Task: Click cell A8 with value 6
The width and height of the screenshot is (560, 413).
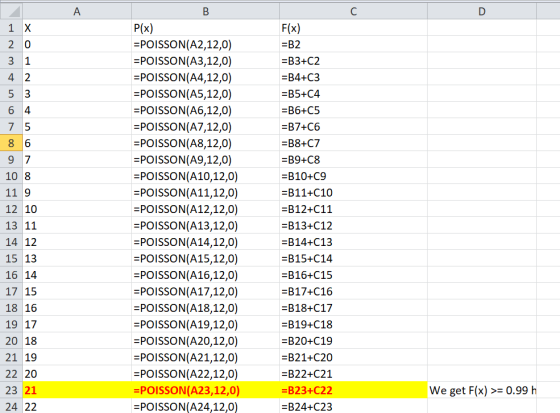Action: pyautogui.click(x=77, y=143)
